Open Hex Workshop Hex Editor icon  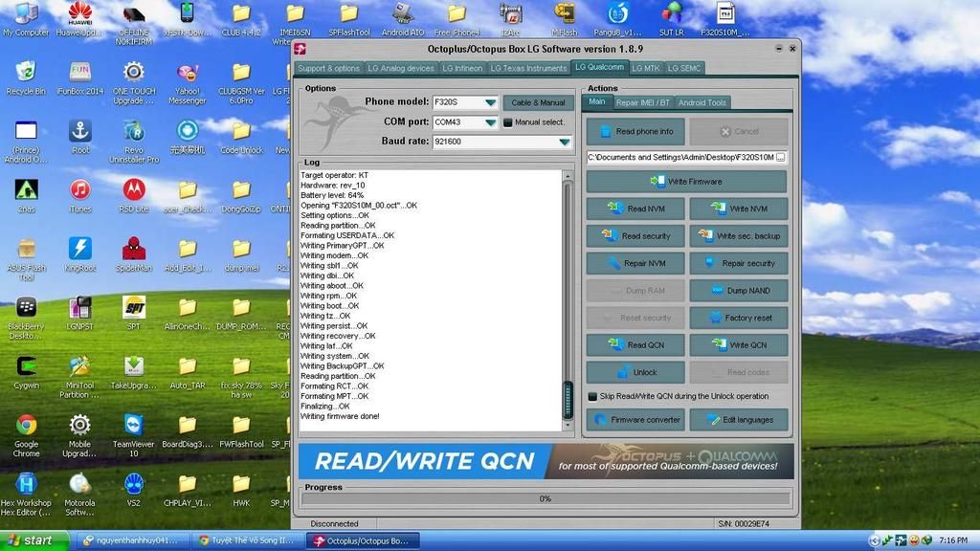point(26,495)
